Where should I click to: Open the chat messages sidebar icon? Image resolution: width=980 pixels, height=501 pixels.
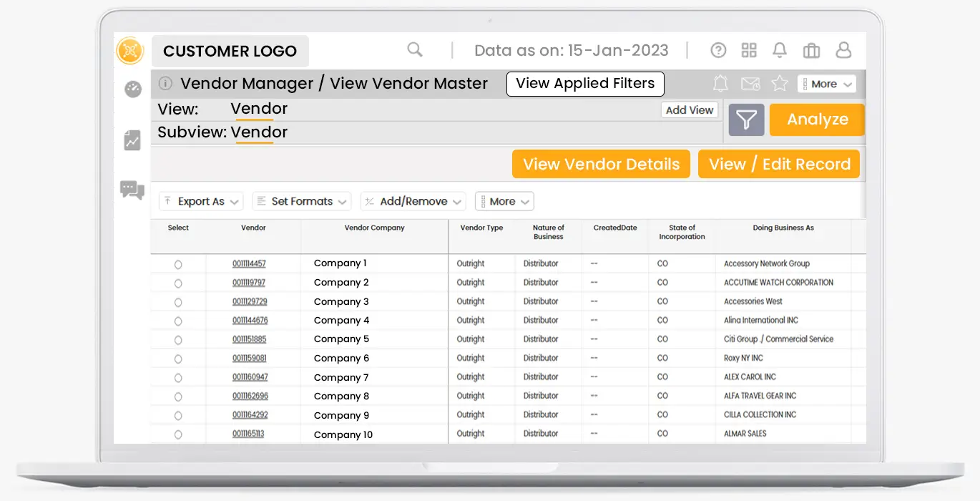(132, 190)
